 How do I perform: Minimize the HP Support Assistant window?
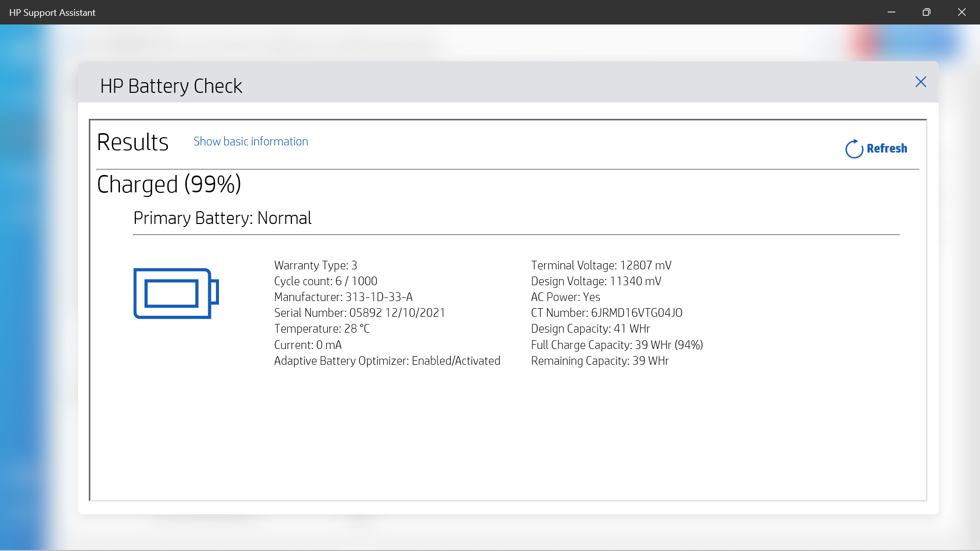point(891,12)
